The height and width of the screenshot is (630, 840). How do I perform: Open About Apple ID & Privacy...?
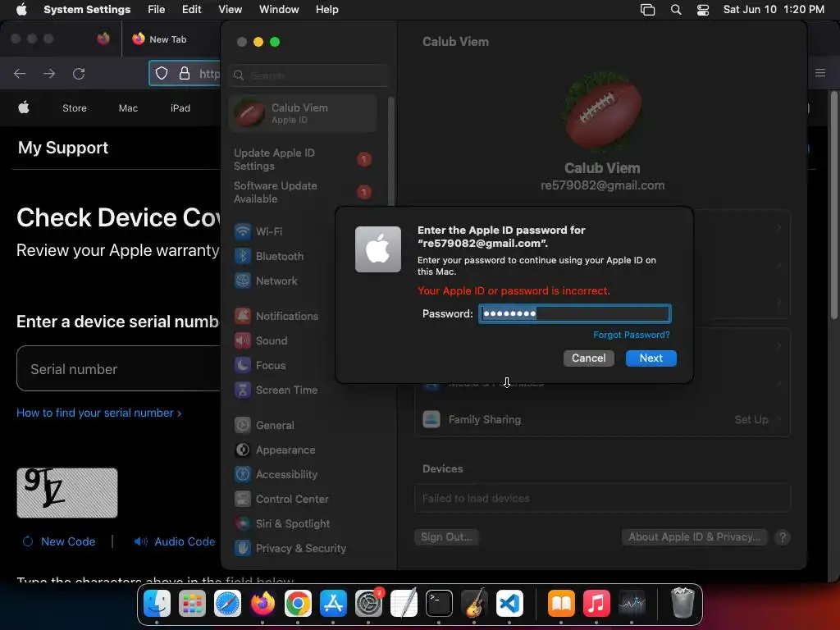pyautogui.click(x=694, y=536)
